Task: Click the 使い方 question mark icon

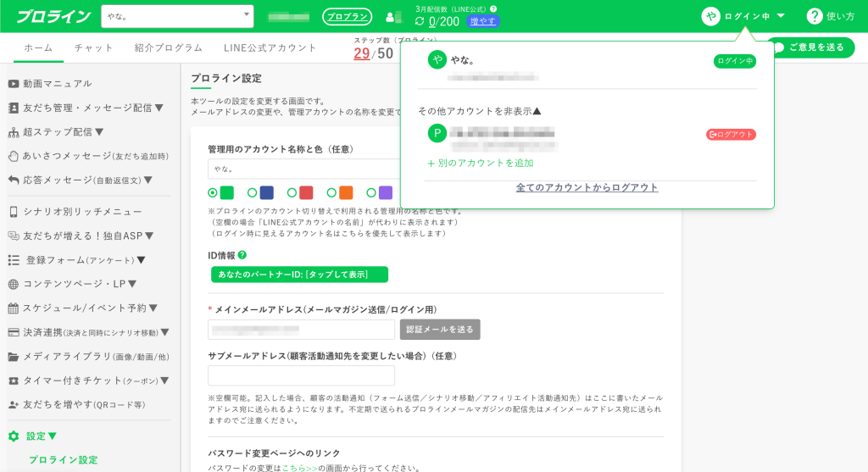Action: tap(815, 16)
